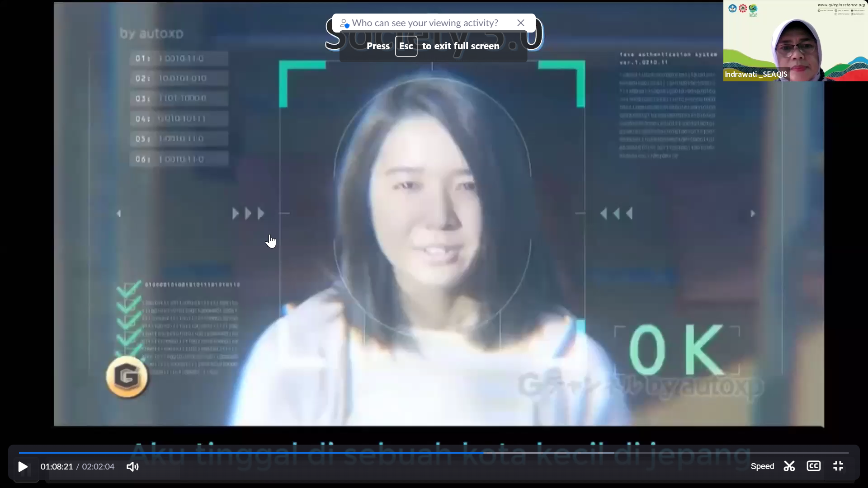The height and width of the screenshot is (488, 868).
Task: Click the viewing activity person icon
Action: click(344, 23)
